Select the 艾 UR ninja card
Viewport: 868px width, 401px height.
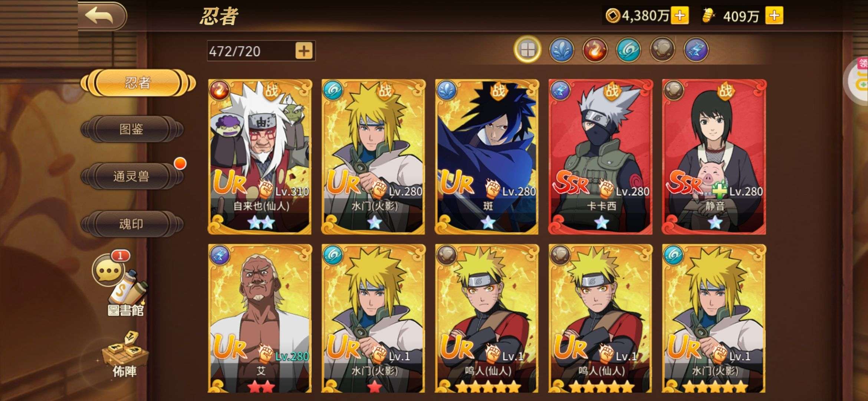[x=260, y=318]
